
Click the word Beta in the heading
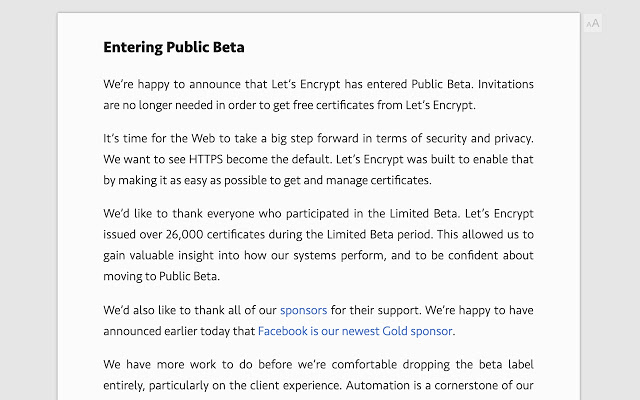click(x=229, y=47)
